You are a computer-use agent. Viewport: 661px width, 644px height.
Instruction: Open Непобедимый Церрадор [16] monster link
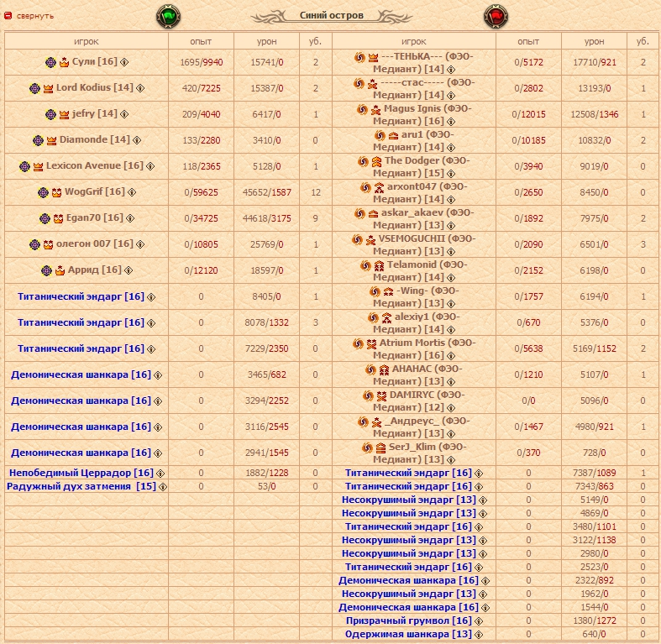(81, 473)
